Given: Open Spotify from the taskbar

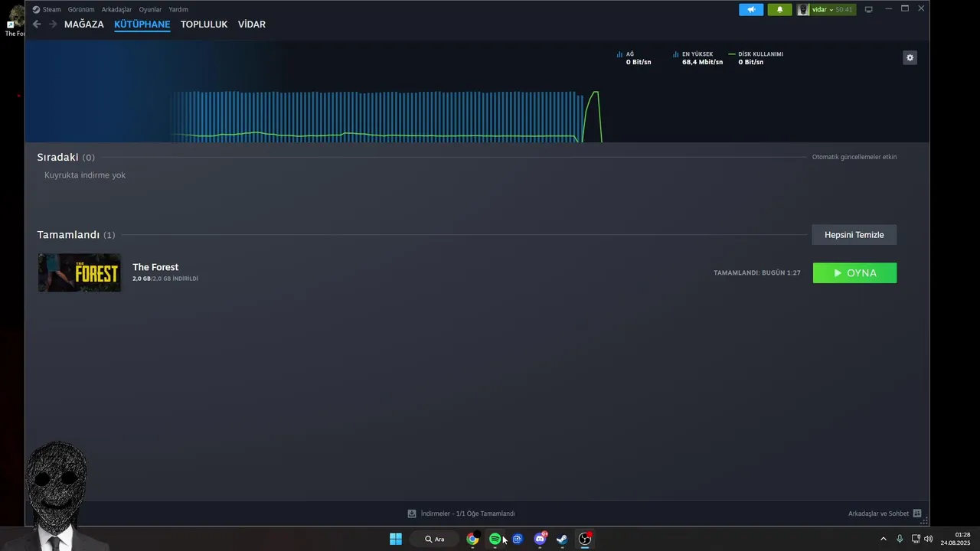Looking at the screenshot, I should [495, 539].
